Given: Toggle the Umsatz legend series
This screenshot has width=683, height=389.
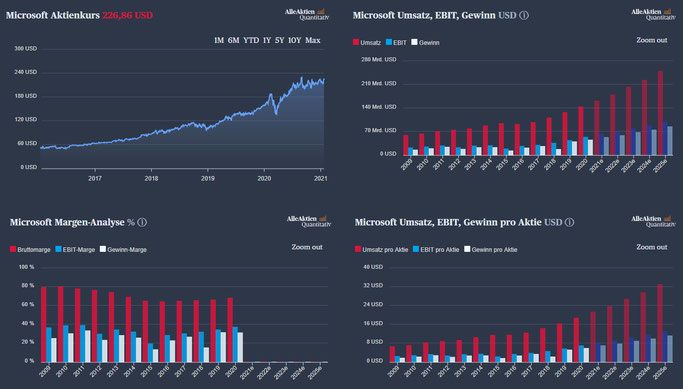Looking at the screenshot, I should [x=367, y=43].
